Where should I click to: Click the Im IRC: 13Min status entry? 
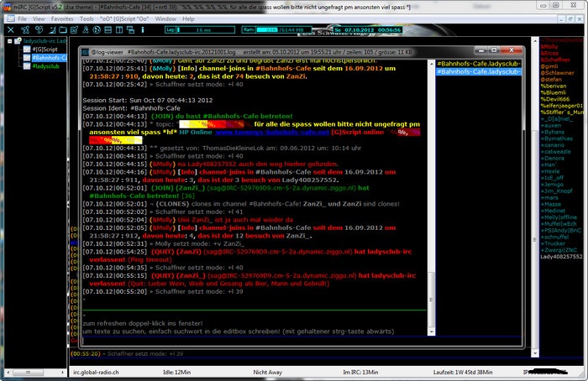pos(360,373)
